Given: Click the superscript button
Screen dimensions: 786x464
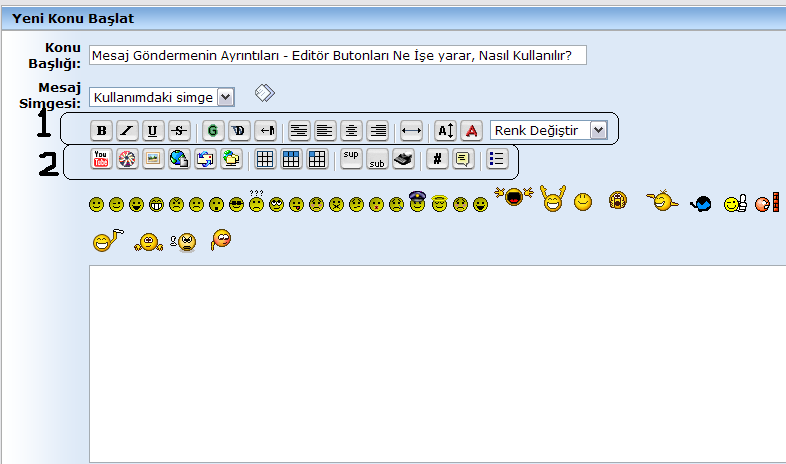Looking at the screenshot, I should point(351,158).
